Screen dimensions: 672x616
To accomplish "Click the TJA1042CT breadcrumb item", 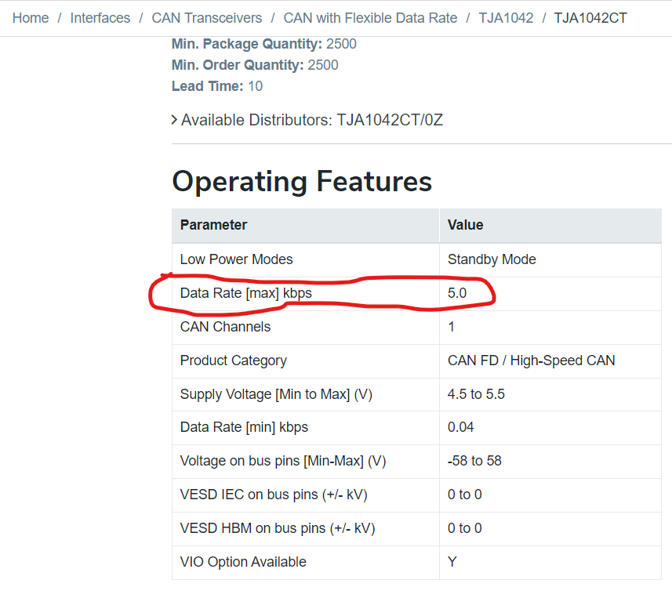I will click(x=590, y=17).
